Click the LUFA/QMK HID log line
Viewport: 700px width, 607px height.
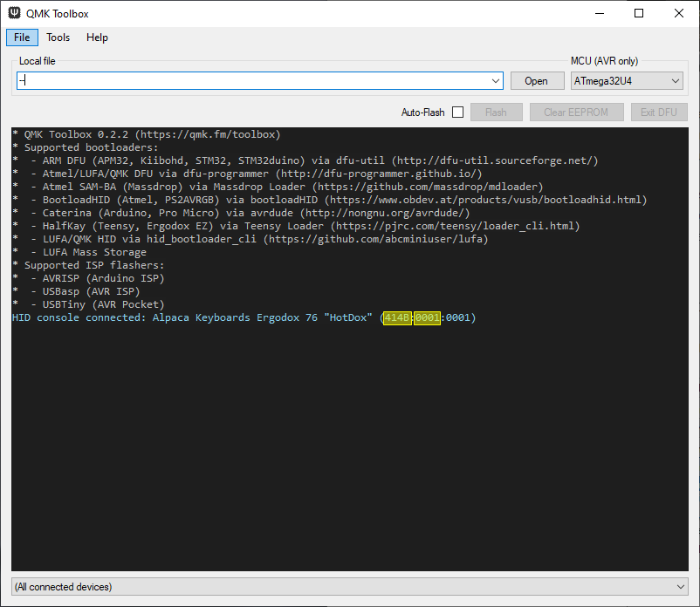coord(250,239)
